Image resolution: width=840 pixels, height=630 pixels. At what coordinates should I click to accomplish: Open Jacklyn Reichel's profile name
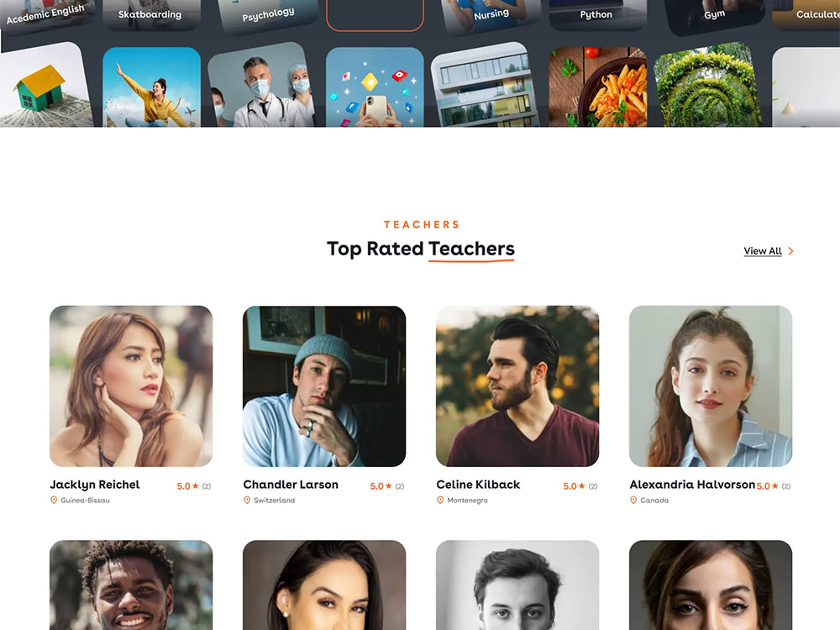coord(95,485)
